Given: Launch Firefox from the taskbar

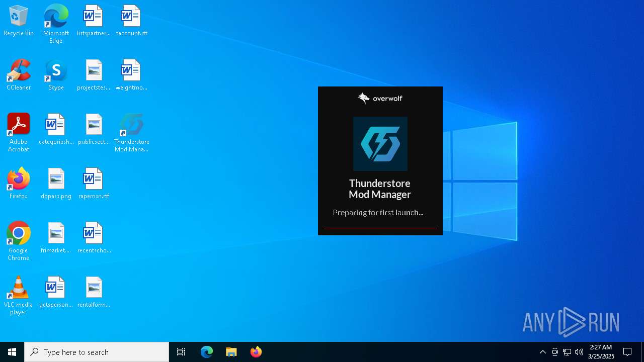Looking at the screenshot, I should [256, 352].
